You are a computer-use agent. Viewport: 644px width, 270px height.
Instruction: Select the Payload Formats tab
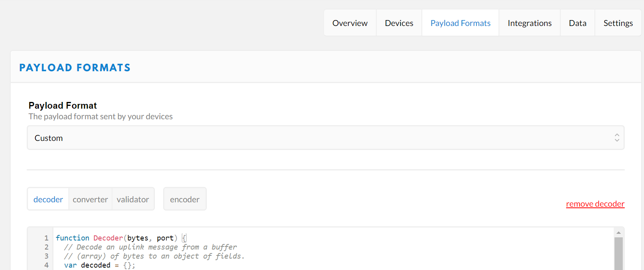coord(460,23)
